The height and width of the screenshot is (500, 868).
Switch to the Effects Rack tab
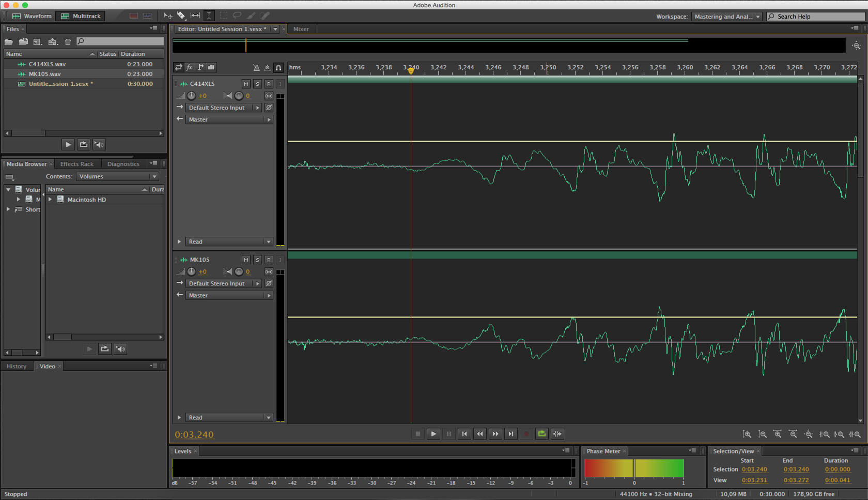click(77, 164)
